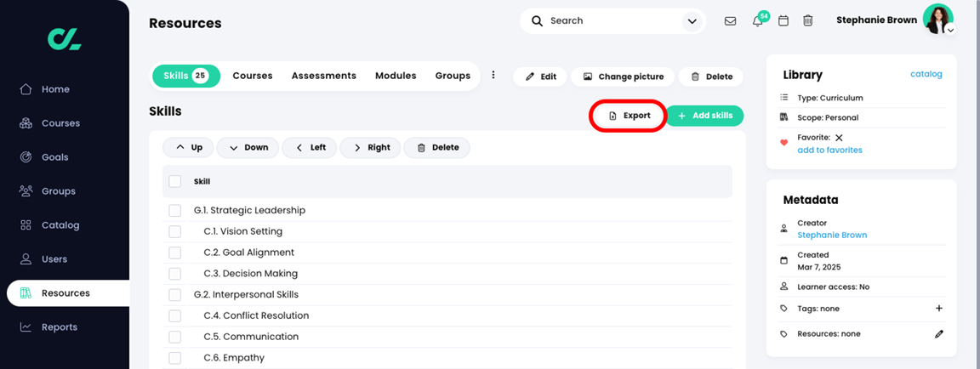
Task: Check the C.2. Goal Alignment checkbox
Action: click(x=175, y=253)
